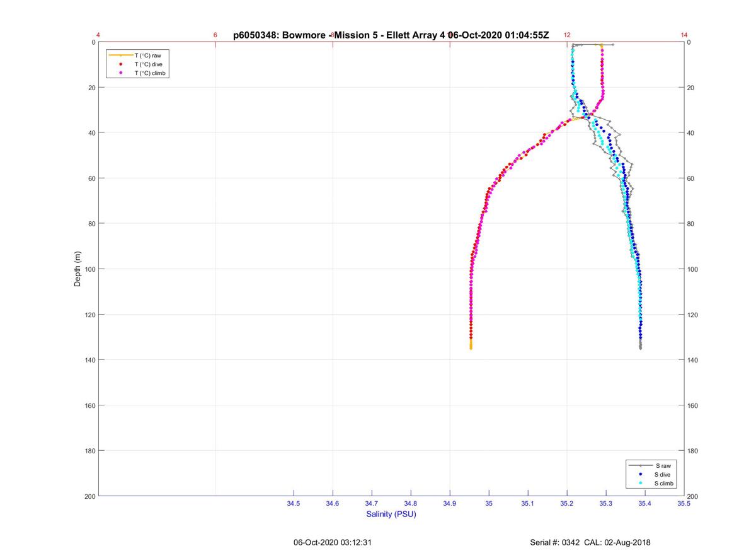Viewport: 756px width, 558px height.
Task: Click depth tick '200' on left axis
Action: coord(89,496)
